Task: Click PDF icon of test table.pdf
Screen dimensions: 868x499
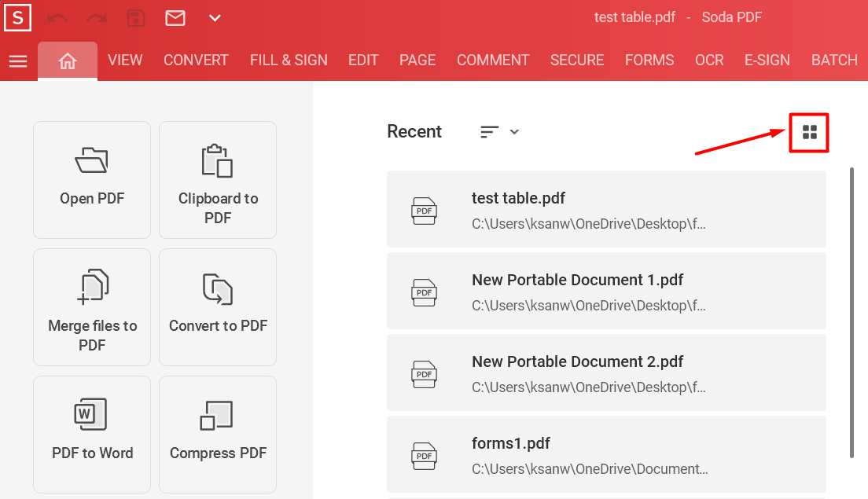Action: point(424,211)
